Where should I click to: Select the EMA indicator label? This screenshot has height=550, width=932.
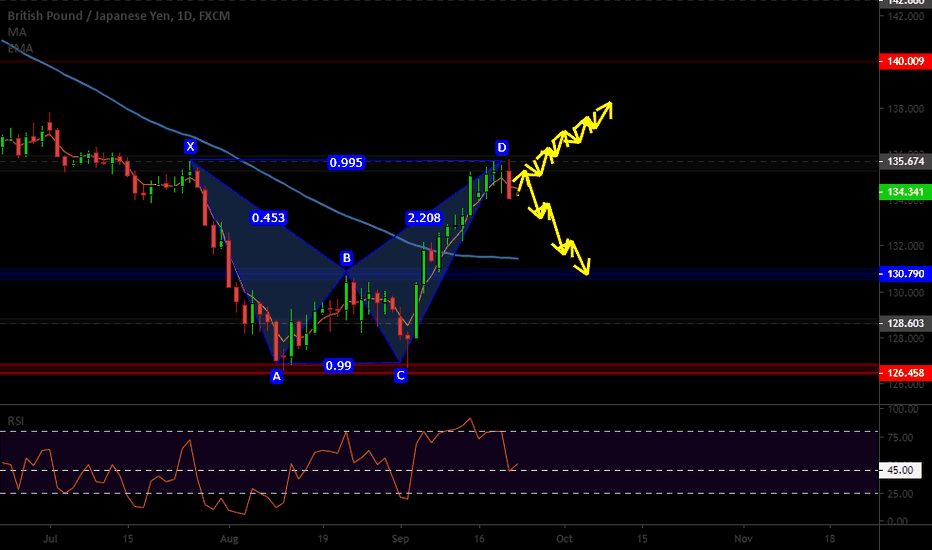[x=20, y=48]
